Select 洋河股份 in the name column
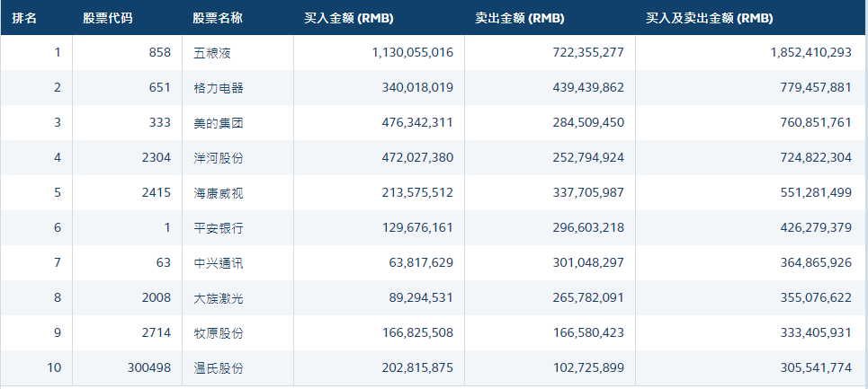 click(218, 158)
